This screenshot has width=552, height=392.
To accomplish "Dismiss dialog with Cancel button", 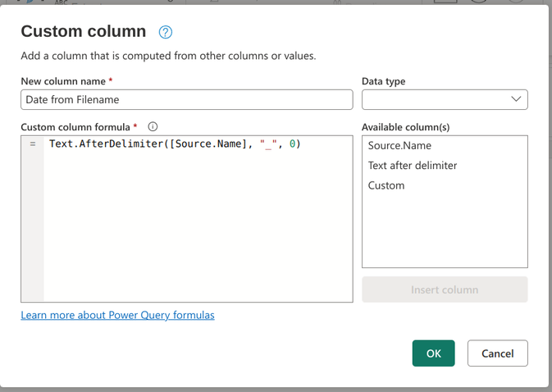I will point(497,353).
